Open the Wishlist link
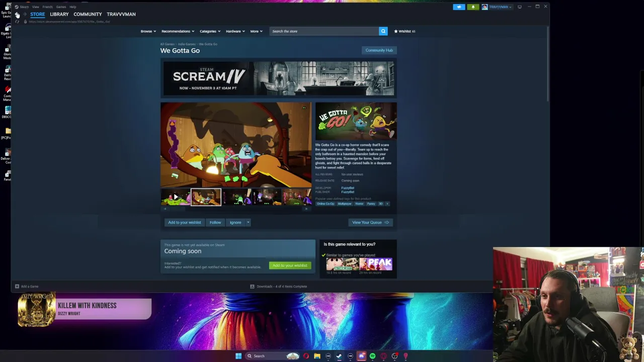 click(405, 31)
